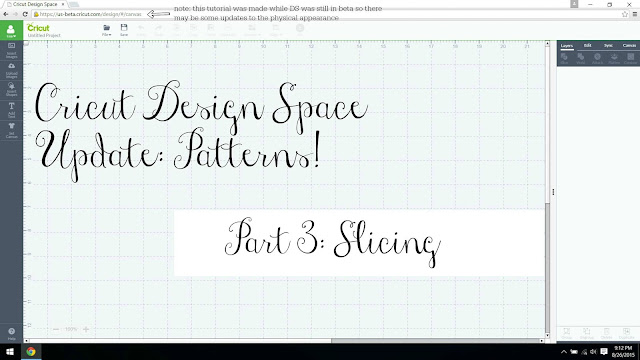Image resolution: width=640 pixels, height=360 pixels.
Task: Click Chrome icon in the taskbar
Action: 31,351
